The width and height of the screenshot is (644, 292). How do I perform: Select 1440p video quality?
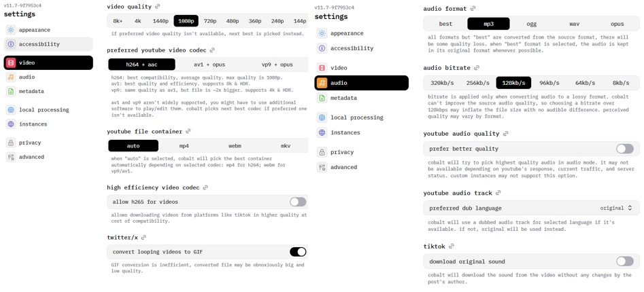coord(160,21)
